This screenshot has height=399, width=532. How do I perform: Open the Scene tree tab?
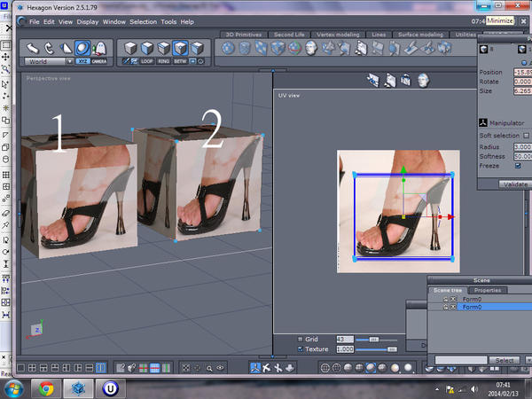[448, 291]
